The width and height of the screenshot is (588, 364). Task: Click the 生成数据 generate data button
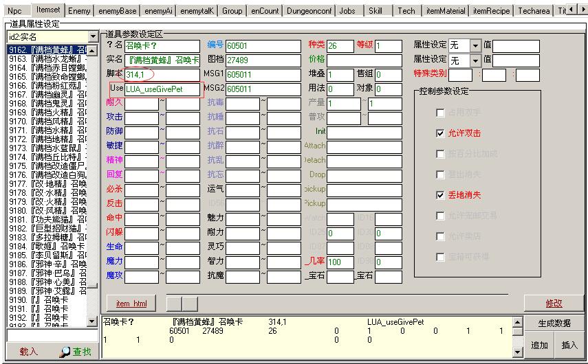554,323
